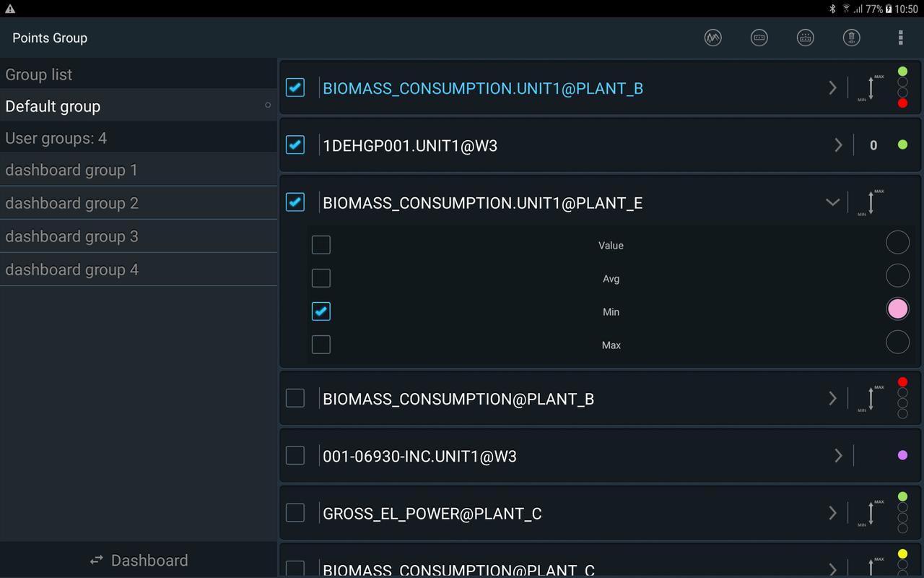Expand BIOMASS_CONSUMPTION@PLANT_B row chevron
Image resolution: width=924 pixels, height=578 pixels.
(832, 399)
